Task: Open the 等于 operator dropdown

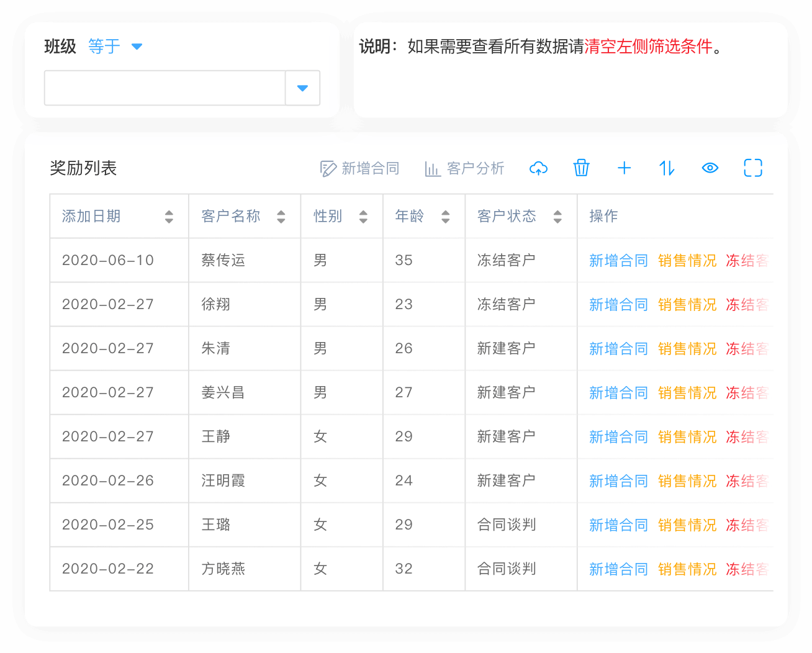Action: pos(117,46)
